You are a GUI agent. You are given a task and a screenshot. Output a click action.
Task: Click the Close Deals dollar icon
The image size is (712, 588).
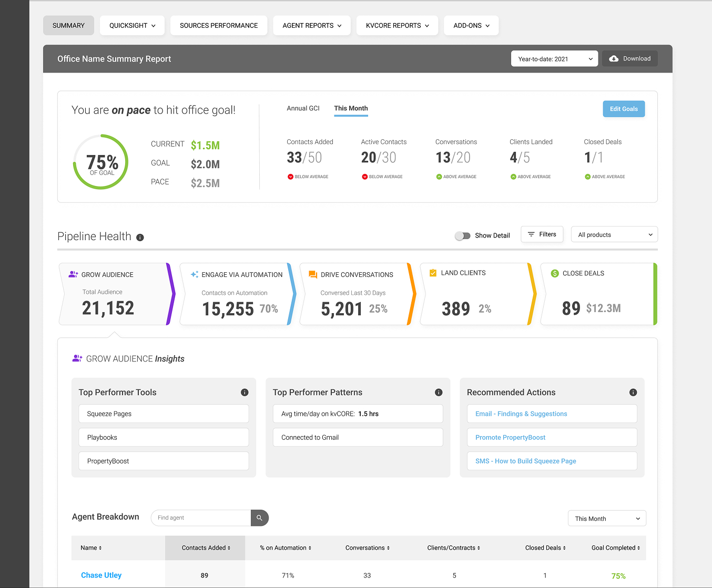click(x=555, y=273)
